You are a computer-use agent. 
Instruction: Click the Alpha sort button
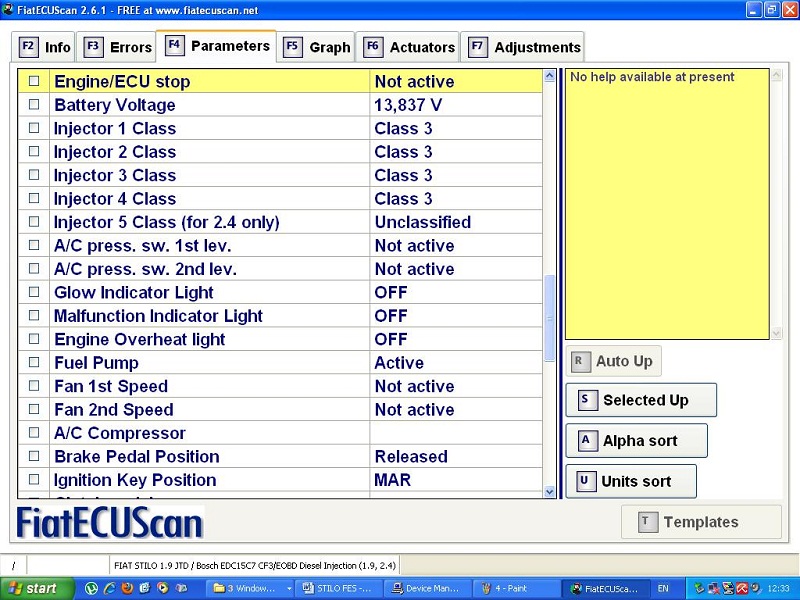(636, 441)
